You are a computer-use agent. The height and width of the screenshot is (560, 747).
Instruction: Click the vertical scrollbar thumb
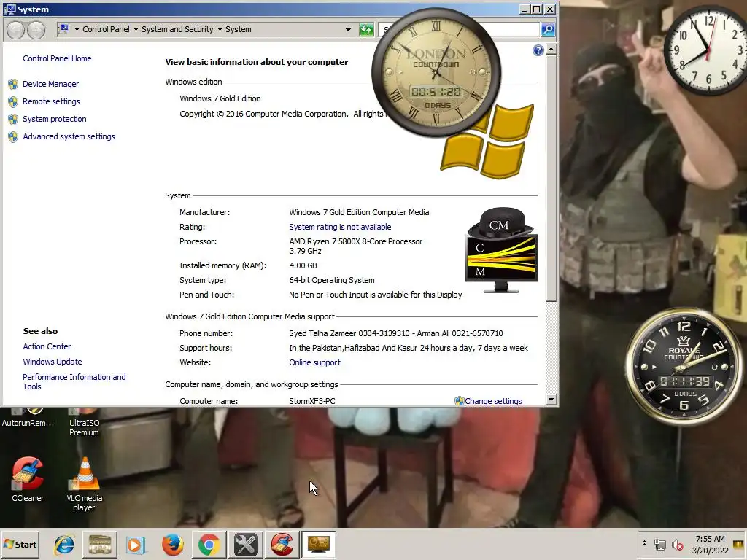(x=551, y=178)
